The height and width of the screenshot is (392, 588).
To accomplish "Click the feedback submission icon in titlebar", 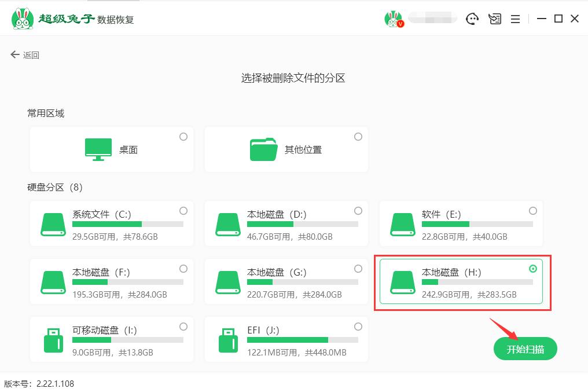I will 495,19.
